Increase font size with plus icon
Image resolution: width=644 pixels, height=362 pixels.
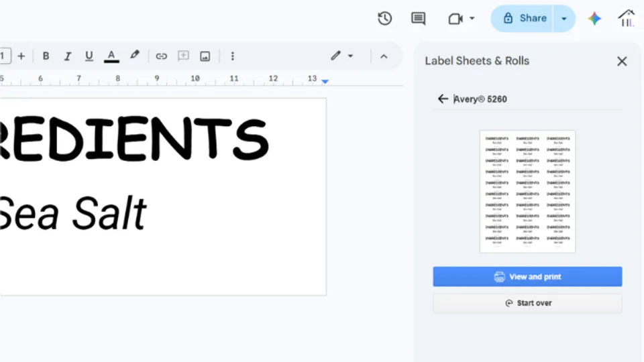[21, 56]
